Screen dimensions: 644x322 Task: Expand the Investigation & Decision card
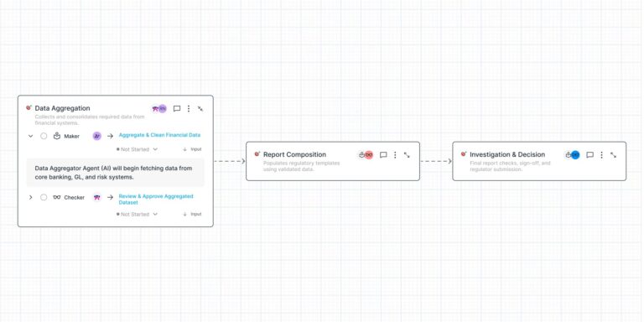tap(613, 155)
